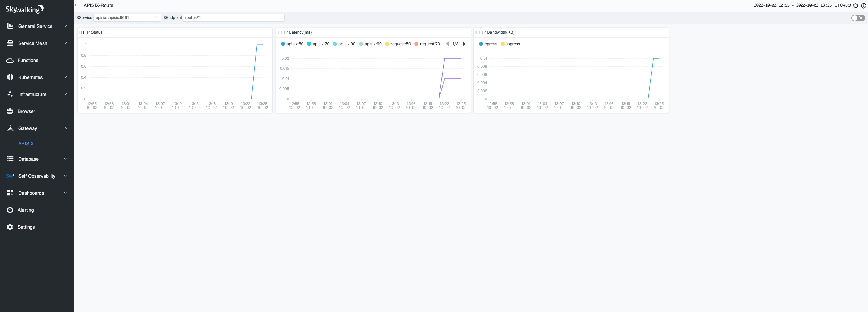Click the time range 2022-10-02 12:55 ~ 13:25
Screen dimensions: 868x312
pyautogui.click(x=793, y=5)
